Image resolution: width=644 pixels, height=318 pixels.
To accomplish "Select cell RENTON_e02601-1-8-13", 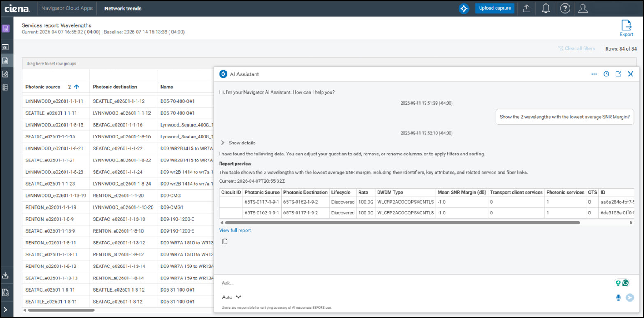I will click(x=56, y=266).
